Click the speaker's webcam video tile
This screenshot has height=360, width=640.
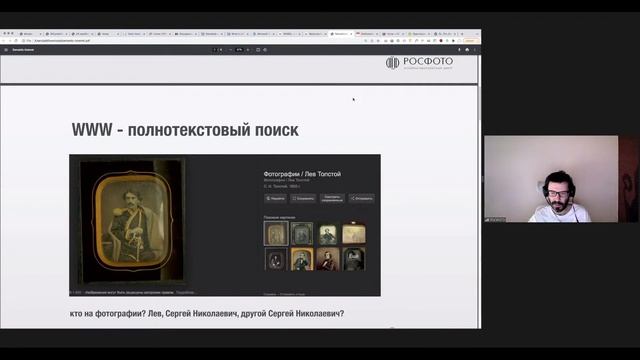click(x=551, y=179)
